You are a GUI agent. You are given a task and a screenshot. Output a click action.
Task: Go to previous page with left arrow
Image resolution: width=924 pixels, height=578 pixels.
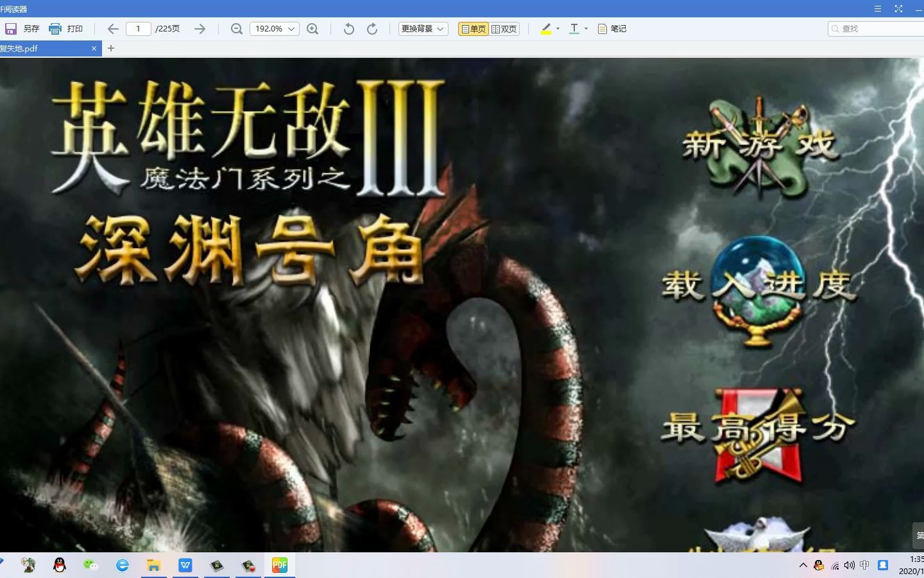click(113, 29)
